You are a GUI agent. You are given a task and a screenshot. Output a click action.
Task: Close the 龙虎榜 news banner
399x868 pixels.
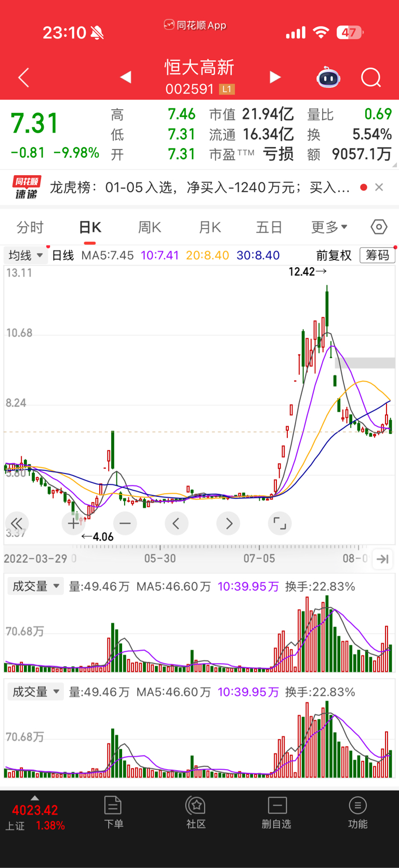coord(379,187)
